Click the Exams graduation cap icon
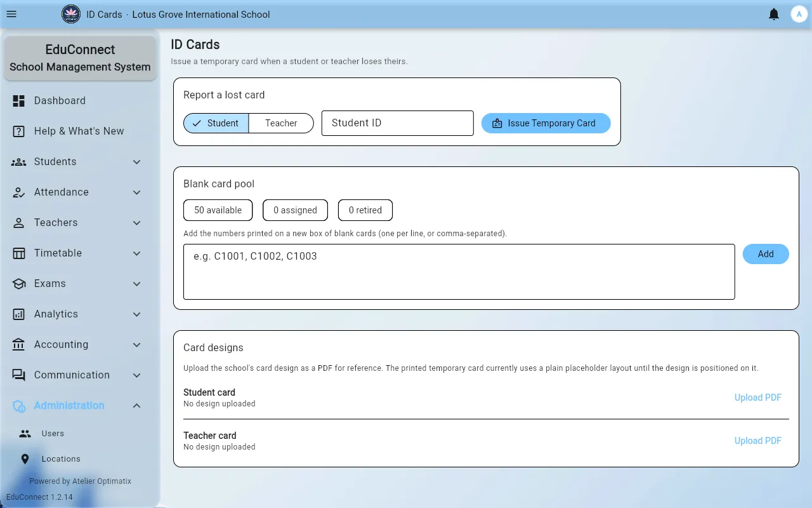Image resolution: width=812 pixels, height=508 pixels. coord(19,283)
